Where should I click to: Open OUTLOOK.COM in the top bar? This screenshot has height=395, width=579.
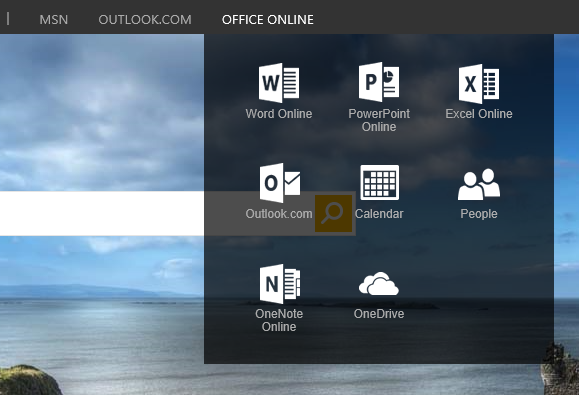pyautogui.click(x=145, y=20)
